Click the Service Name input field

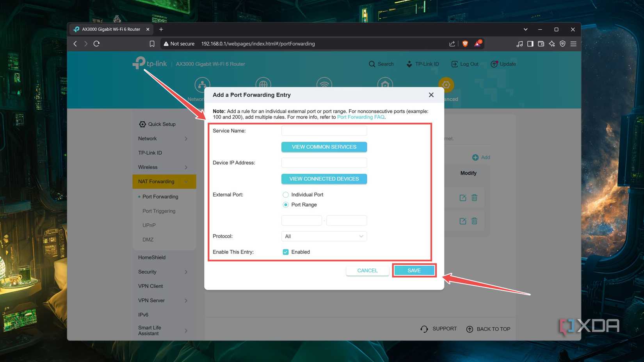click(324, 131)
